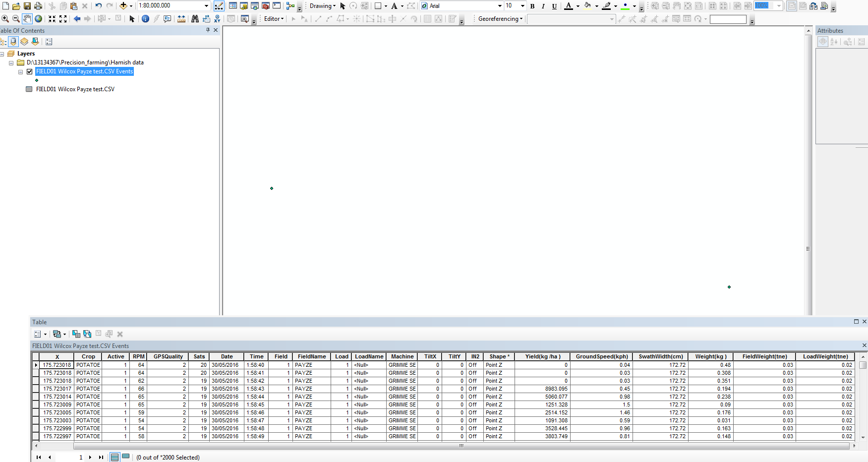
Task: Collapse the Layers data frame
Action: pyautogui.click(x=2, y=54)
